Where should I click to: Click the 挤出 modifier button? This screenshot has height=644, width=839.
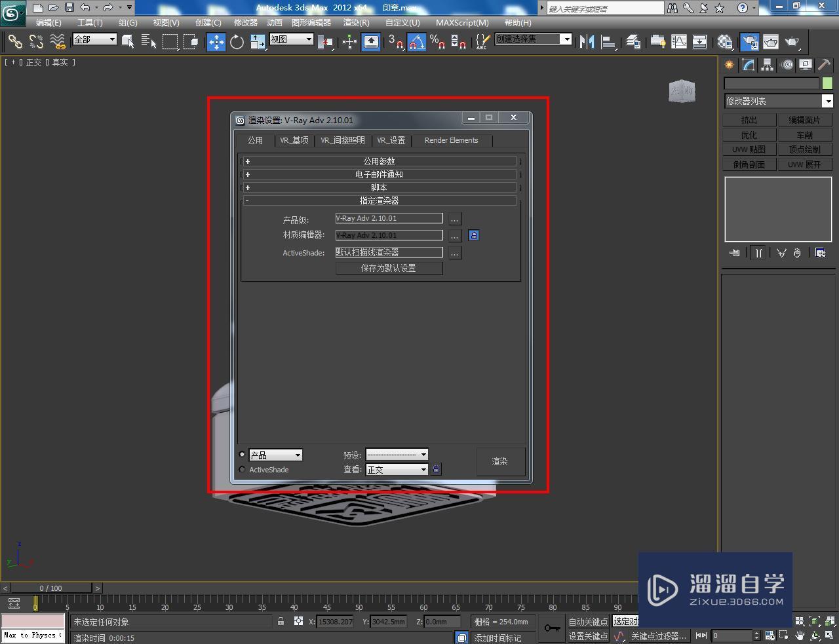click(x=749, y=120)
